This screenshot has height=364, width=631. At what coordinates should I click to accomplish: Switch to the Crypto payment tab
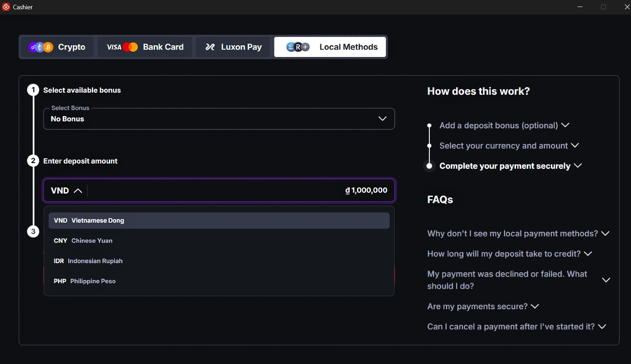click(x=57, y=47)
